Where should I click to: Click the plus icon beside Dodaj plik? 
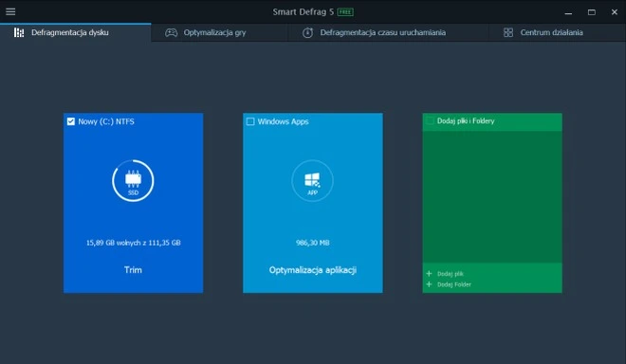(x=429, y=273)
